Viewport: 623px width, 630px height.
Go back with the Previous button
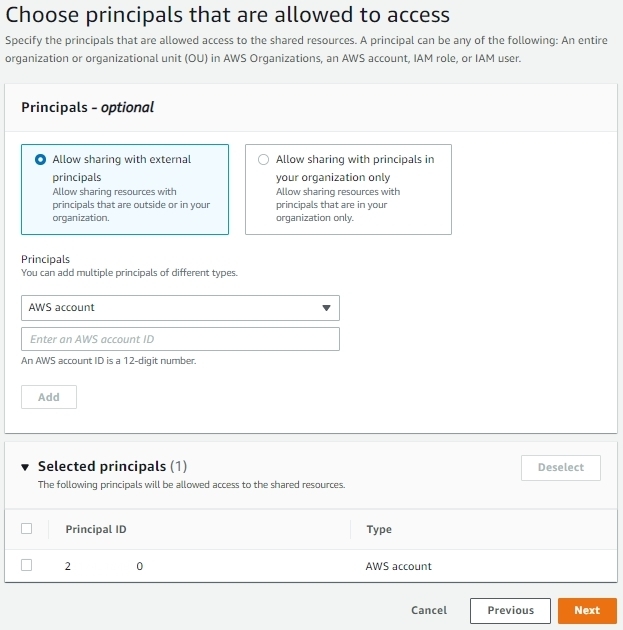tap(510, 611)
